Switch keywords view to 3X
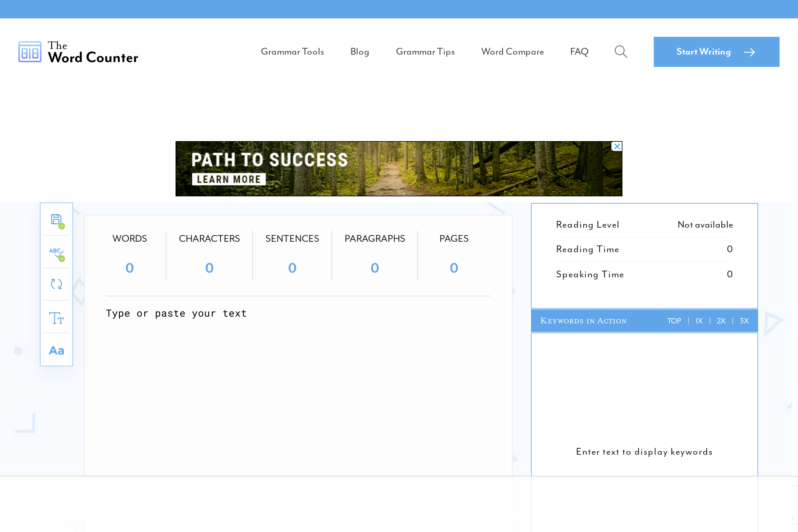The width and height of the screenshot is (798, 532). pyautogui.click(x=744, y=321)
